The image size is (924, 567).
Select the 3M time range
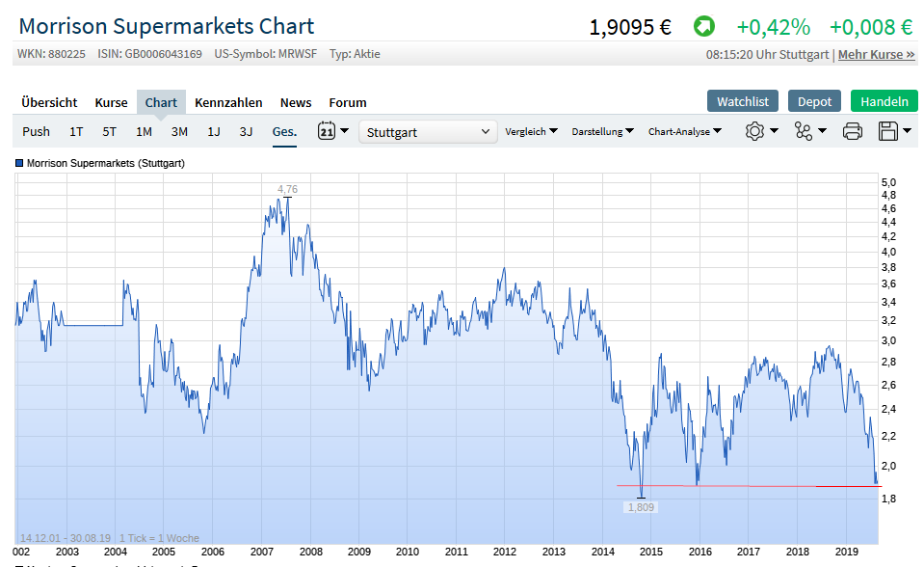pyautogui.click(x=179, y=131)
